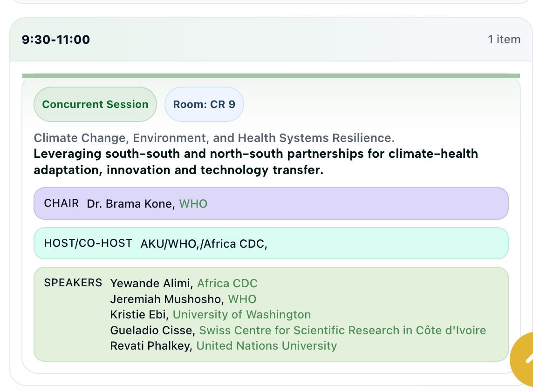
Task: Click the Concurrent Session tag
Action: pos(95,104)
